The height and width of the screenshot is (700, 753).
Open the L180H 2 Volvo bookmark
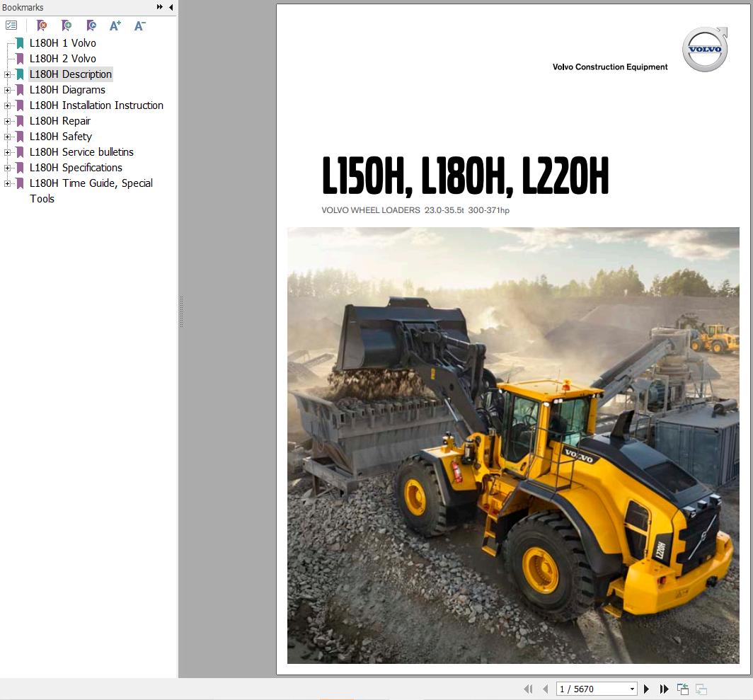(62, 59)
